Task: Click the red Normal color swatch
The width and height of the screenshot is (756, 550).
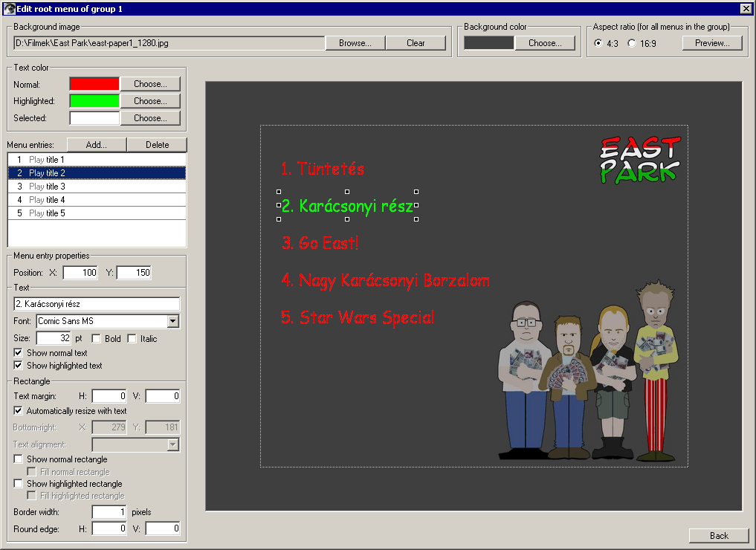Action: [x=94, y=84]
